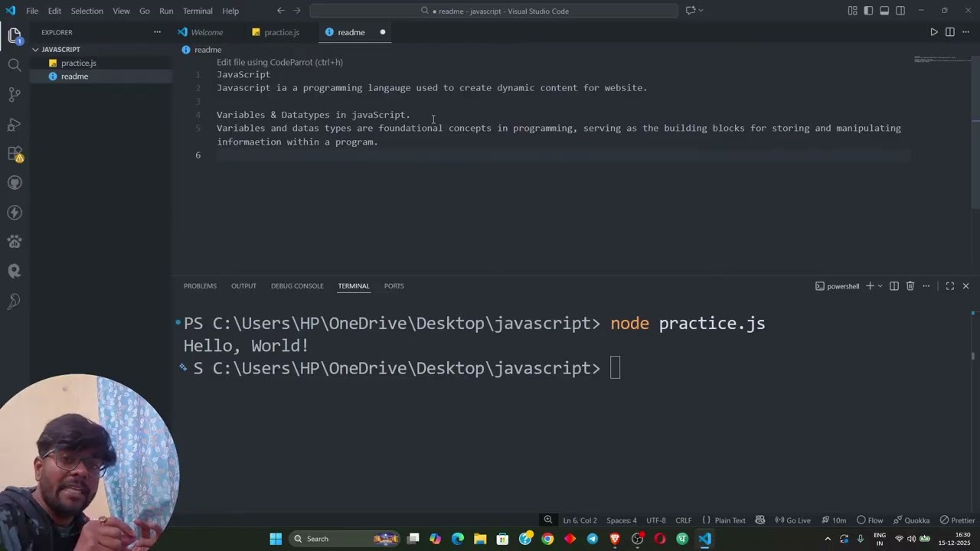Open the Source Control view

[14, 95]
